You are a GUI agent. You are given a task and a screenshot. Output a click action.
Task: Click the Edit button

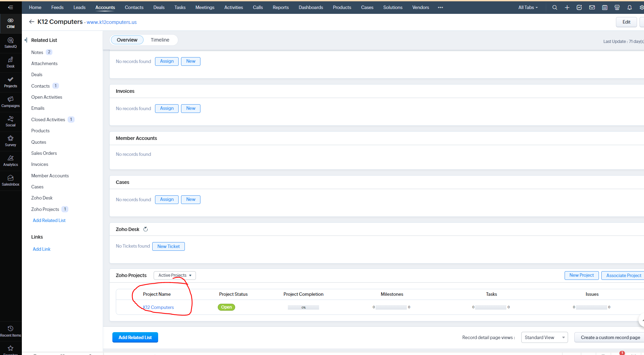(626, 22)
